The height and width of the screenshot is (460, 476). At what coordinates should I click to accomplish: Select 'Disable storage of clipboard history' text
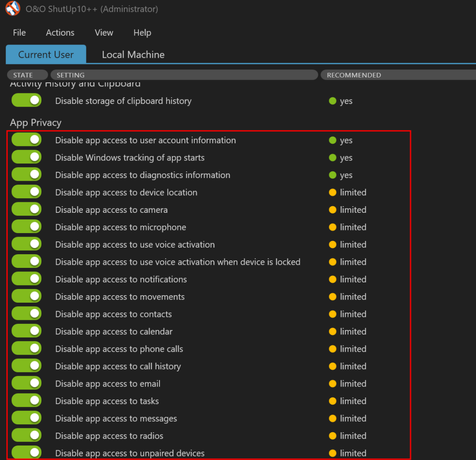[123, 101]
